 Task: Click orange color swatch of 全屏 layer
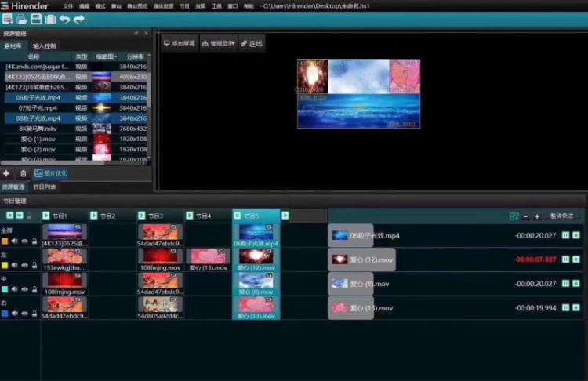(5, 241)
